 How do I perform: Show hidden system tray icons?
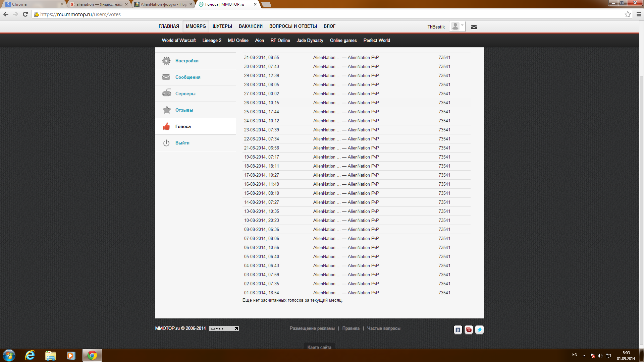tap(584, 356)
